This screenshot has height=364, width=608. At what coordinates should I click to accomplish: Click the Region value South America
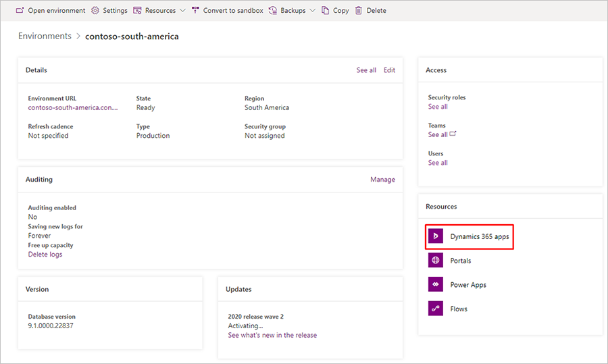[267, 108]
